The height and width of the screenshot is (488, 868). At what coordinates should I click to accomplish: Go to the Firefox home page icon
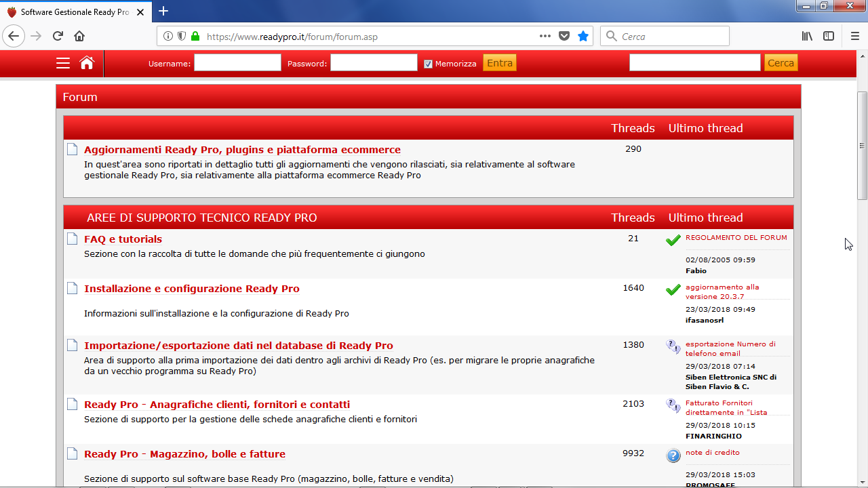point(79,36)
